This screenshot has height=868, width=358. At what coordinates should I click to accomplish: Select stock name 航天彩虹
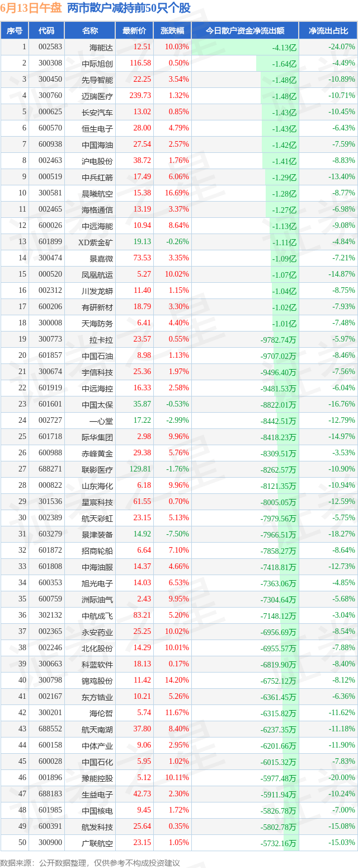[97, 518]
